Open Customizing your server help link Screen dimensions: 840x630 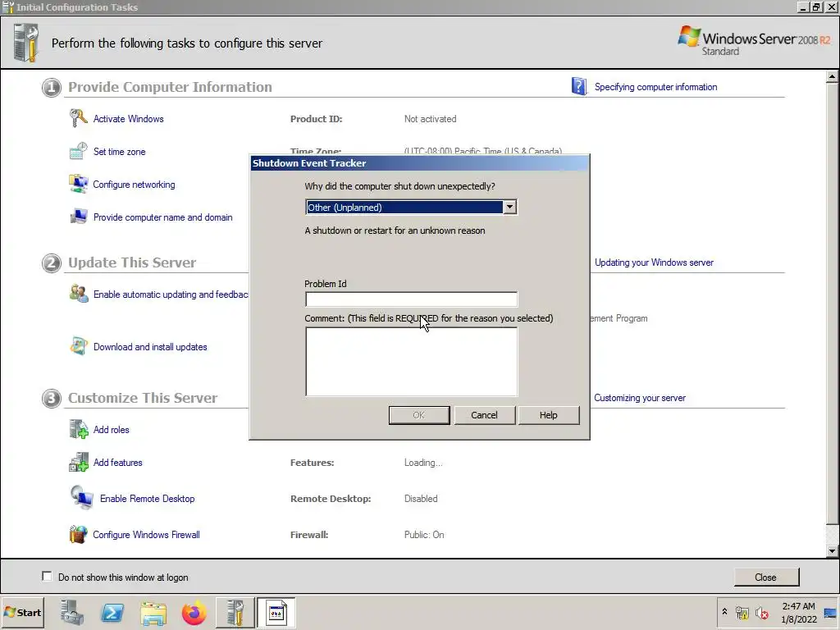(640, 398)
